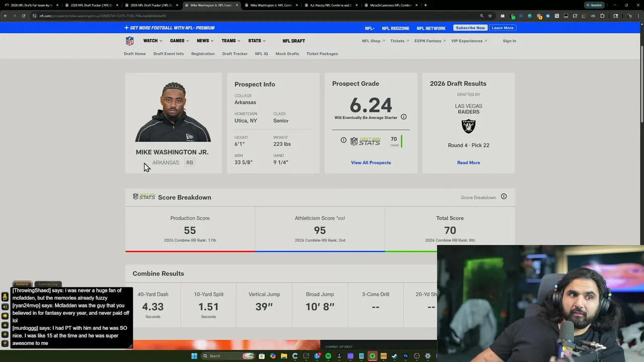This screenshot has width=644, height=362.
Task: Click Subscribe Now button
Action: tap(470, 28)
